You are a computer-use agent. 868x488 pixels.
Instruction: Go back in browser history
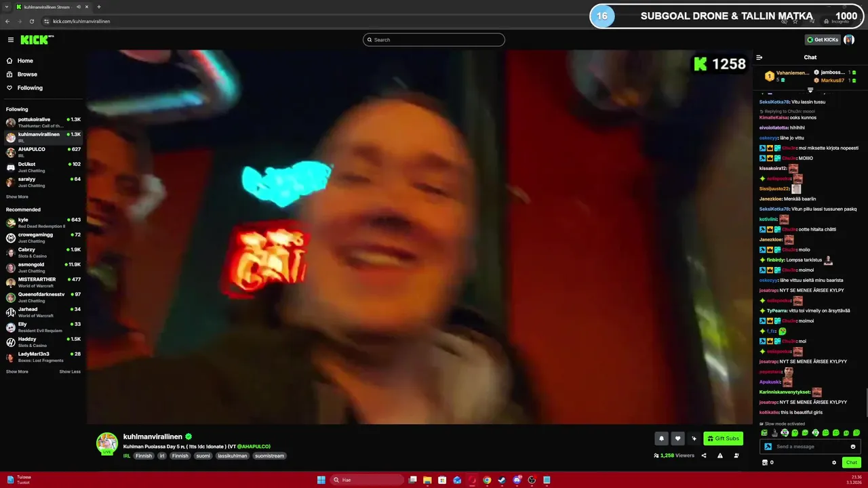[7, 21]
